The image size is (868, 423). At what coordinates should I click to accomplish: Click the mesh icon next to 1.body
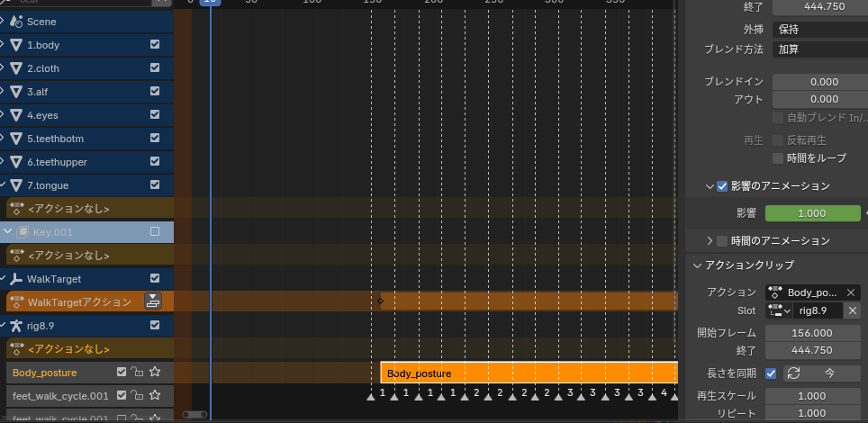[16, 45]
